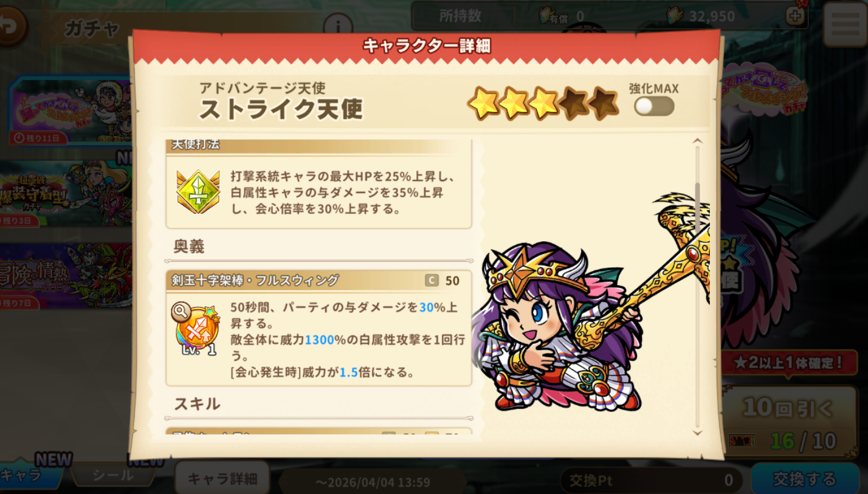
Task: Click the scrollbar down arrow
Action: pos(697,433)
